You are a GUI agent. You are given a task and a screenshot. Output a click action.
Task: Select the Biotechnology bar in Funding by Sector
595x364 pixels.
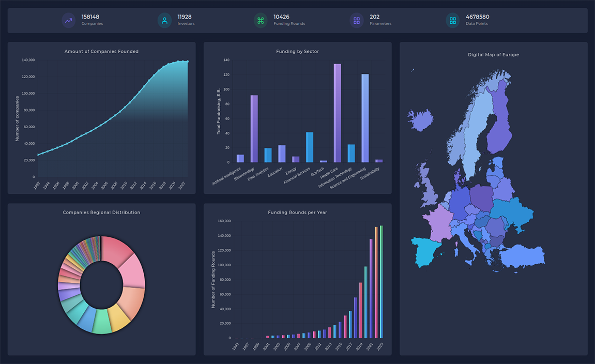(x=254, y=129)
